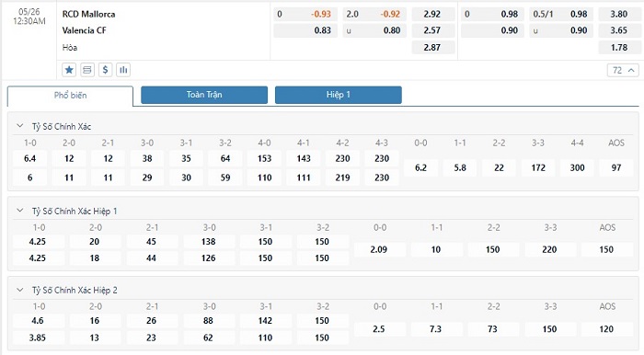Open the RCD Mallorca team name
644x355 pixels.
coord(88,14)
